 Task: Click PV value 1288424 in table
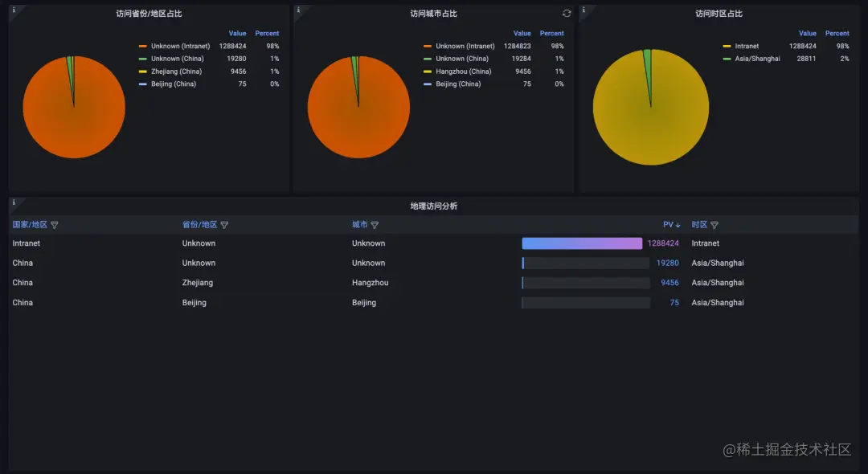(x=663, y=243)
